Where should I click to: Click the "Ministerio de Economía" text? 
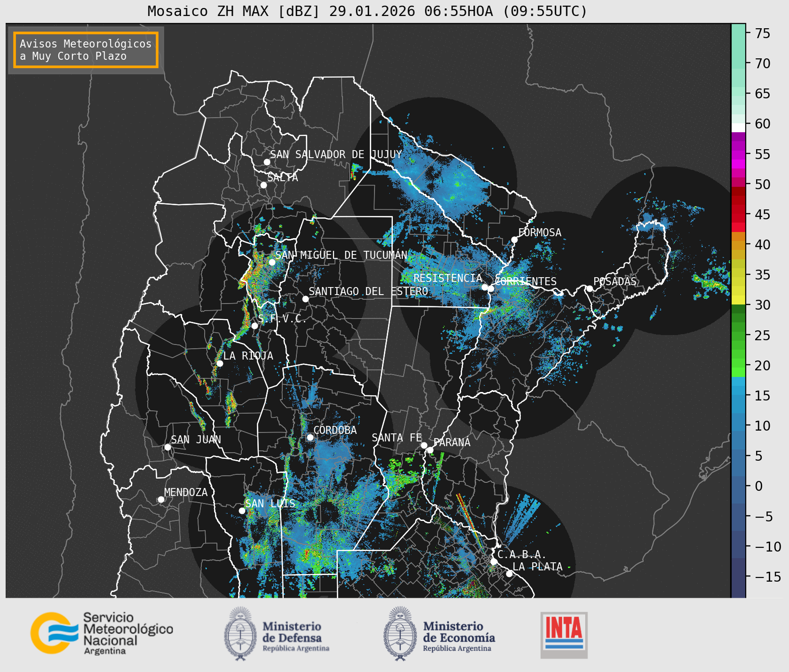point(459,637)
